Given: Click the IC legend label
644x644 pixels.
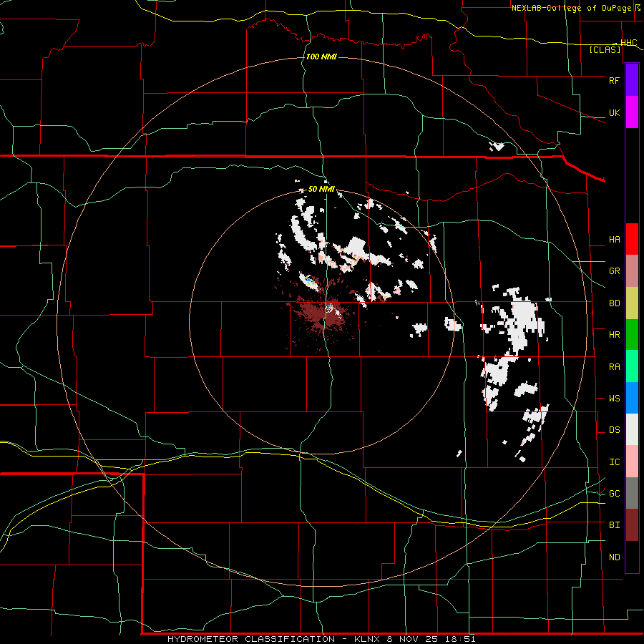Looking at the screenshot, I should tap(614, 462).
